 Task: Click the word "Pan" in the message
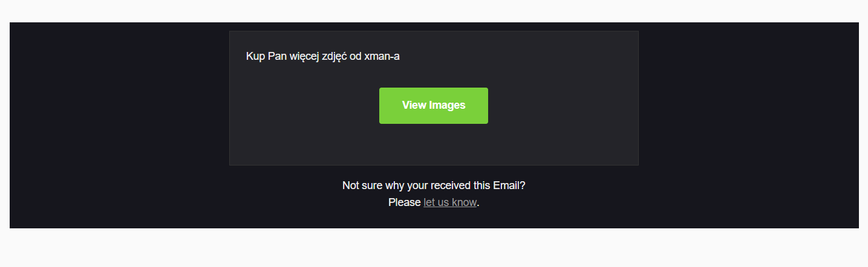(277, 57)
